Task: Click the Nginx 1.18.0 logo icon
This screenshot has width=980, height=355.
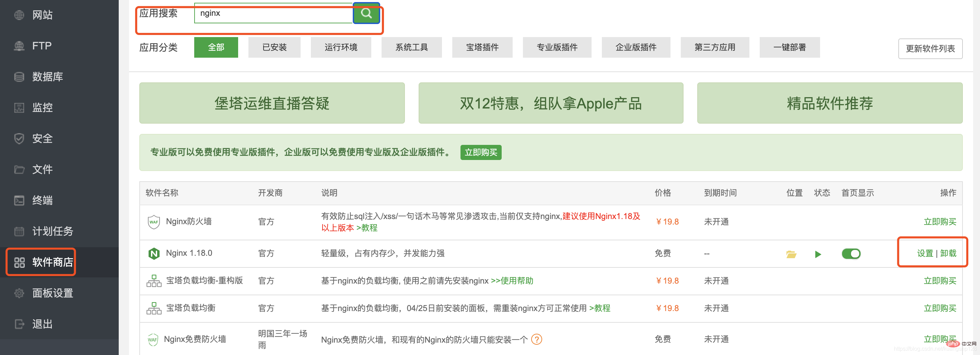Action: (x=154, y=253)
